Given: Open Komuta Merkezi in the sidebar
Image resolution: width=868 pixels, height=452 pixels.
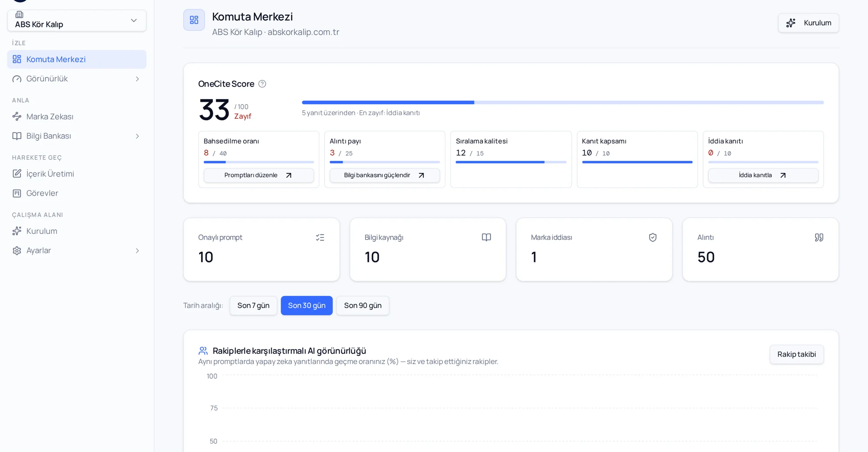Looking at the screenshot, I should click(77, 59).
